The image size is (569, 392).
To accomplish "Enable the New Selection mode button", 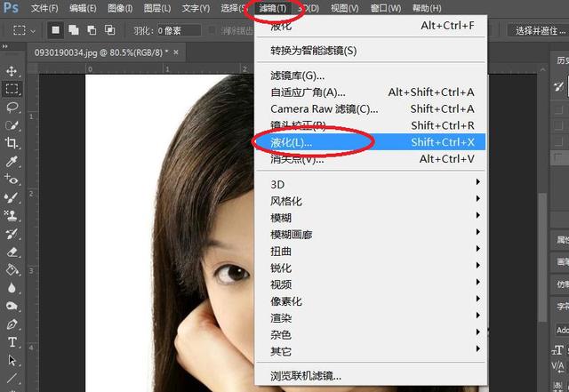I will [55, 30].
